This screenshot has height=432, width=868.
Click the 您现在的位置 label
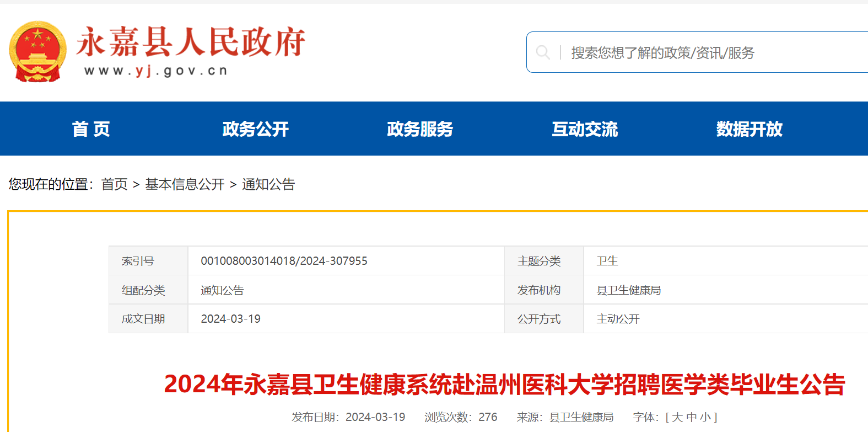pos(51,184)
